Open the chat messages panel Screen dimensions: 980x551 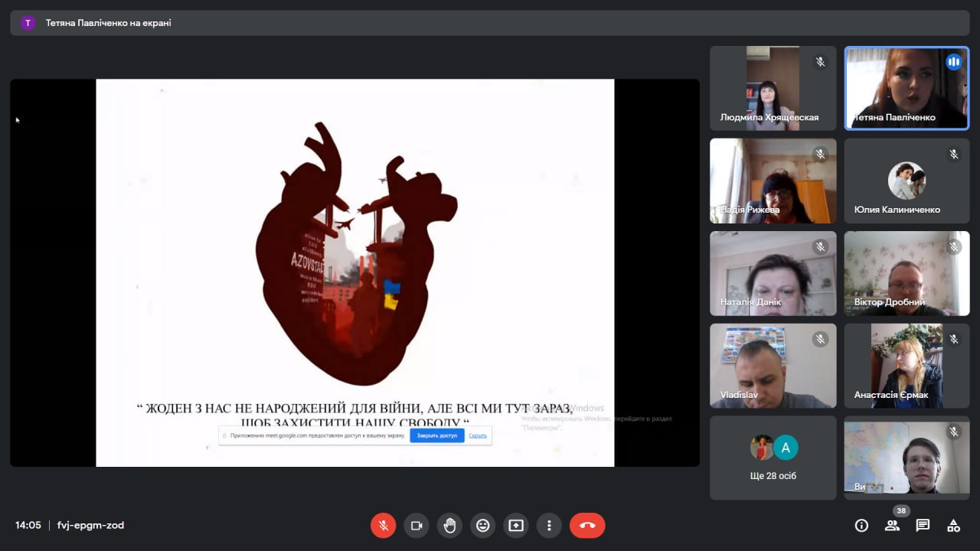point(923,526)
